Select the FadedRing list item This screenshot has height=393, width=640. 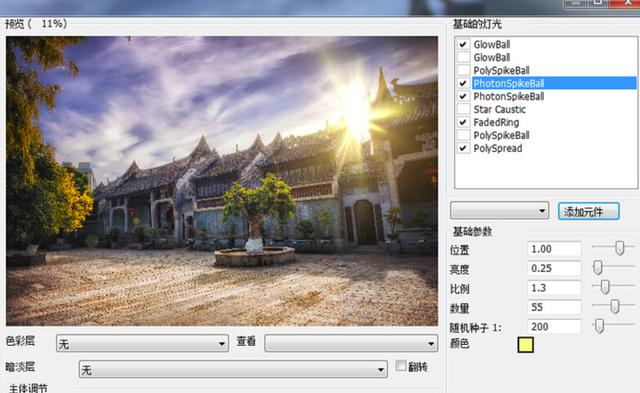[496, 122]
